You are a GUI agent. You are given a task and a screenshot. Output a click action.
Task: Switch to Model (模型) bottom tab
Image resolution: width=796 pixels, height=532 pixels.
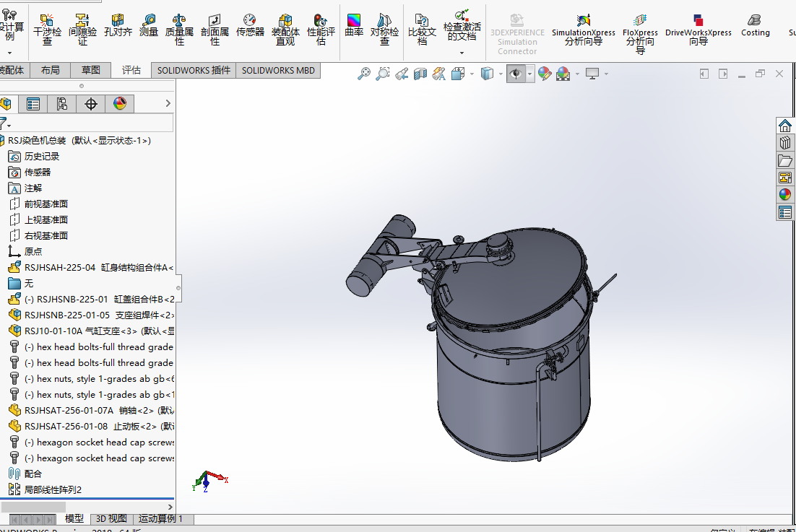point(74,519)
